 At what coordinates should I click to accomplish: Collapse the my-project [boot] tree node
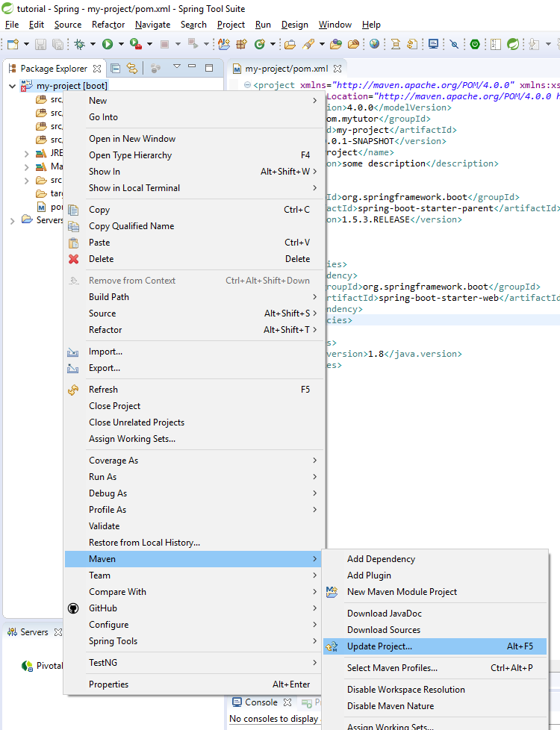click(13, 86)
